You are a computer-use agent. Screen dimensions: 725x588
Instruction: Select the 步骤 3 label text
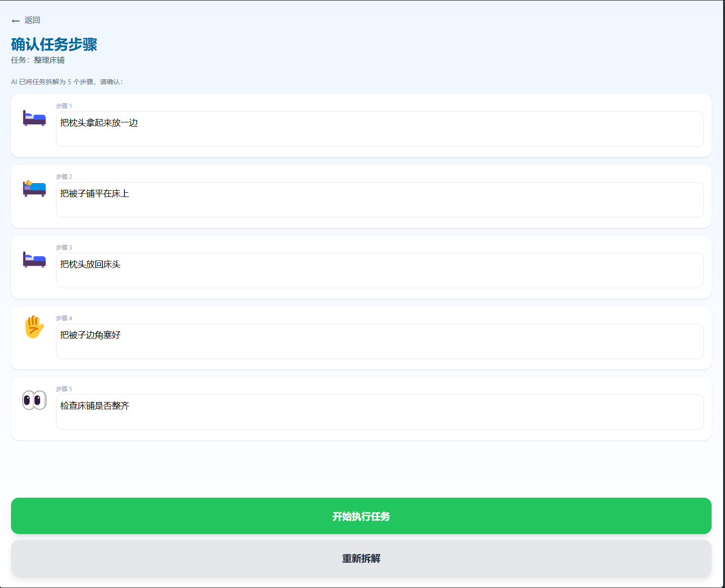click(64, 248)
